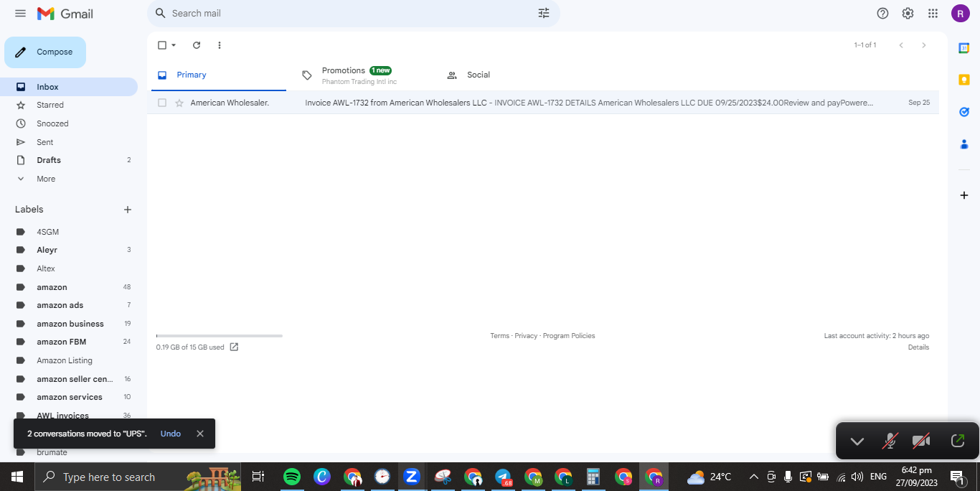980x491 pixels.
Task: Unmute the microphone in meeting overlay
Action: pyautogui.click(x=890, y=441)
